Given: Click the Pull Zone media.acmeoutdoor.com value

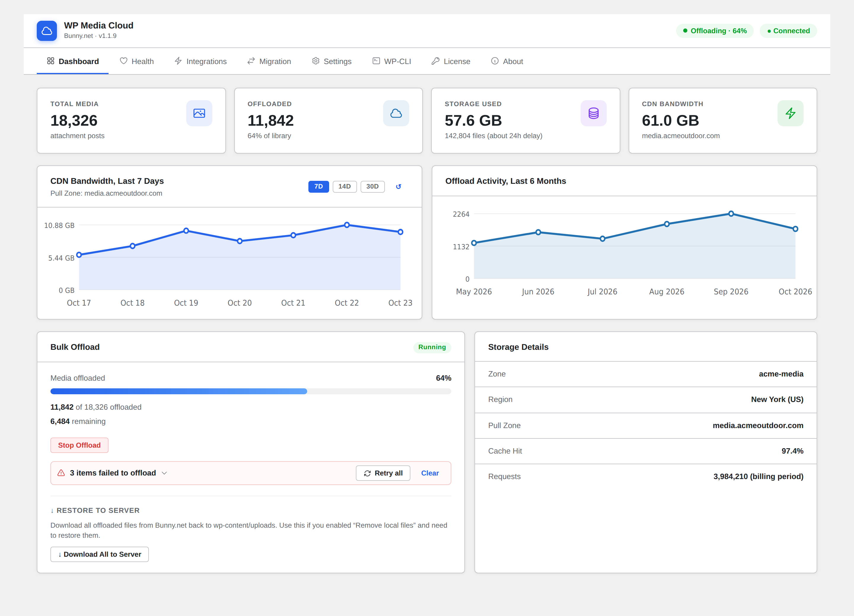Looking at the screenshot, I should [x=758, y=425].
